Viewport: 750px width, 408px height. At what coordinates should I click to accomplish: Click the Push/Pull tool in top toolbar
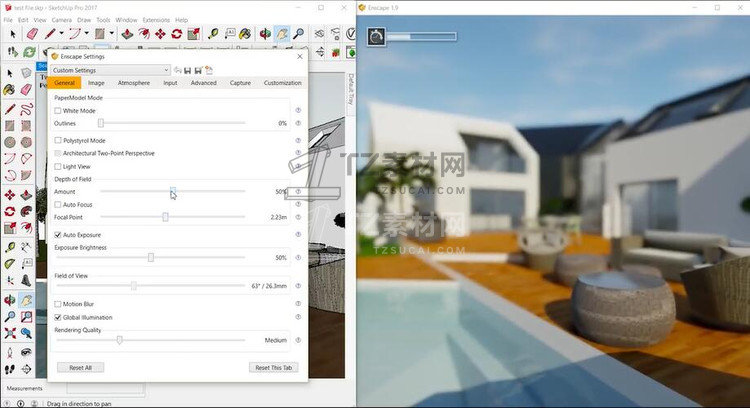coord(127,34)
